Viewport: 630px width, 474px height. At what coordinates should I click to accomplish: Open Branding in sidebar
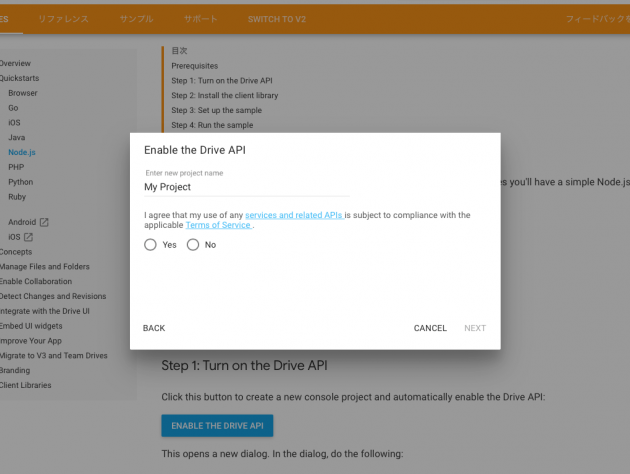pyautogui.click(x=15, y=370)
